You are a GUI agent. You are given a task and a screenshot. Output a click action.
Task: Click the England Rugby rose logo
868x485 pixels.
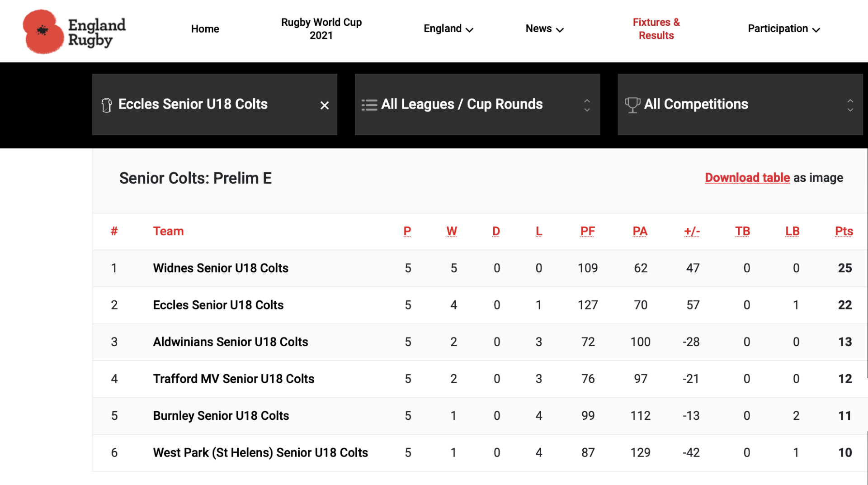43,32
